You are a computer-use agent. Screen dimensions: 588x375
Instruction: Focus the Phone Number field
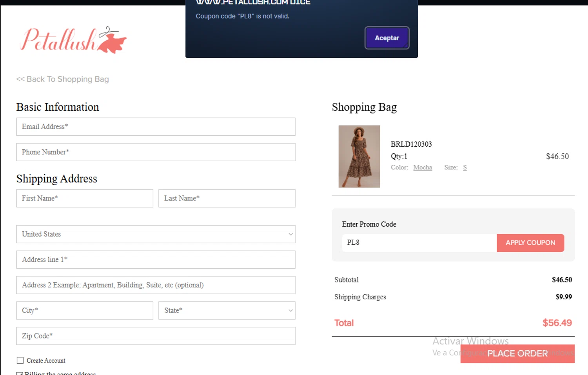click(156, 152)
